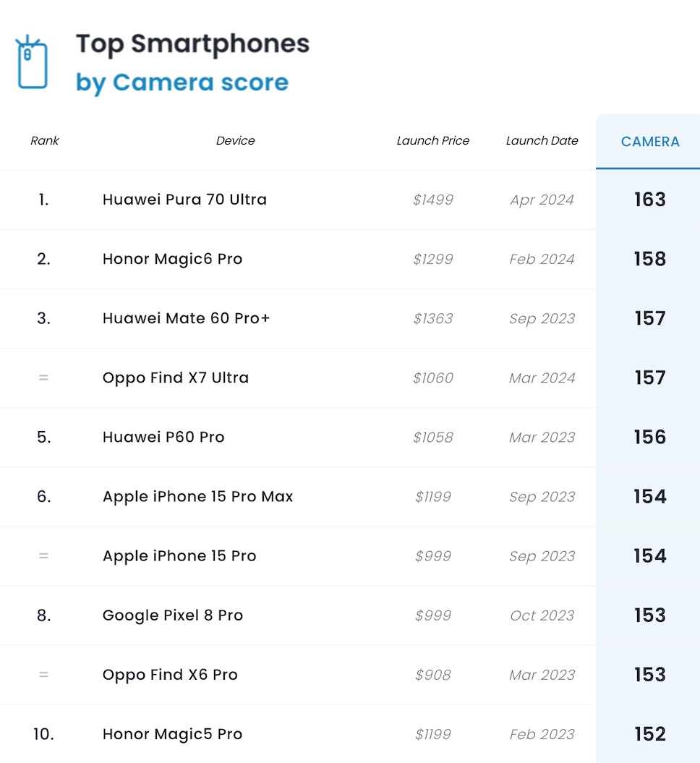
Task: Open the Oppo Find X6 Pro entry
Action: point(170,674)
